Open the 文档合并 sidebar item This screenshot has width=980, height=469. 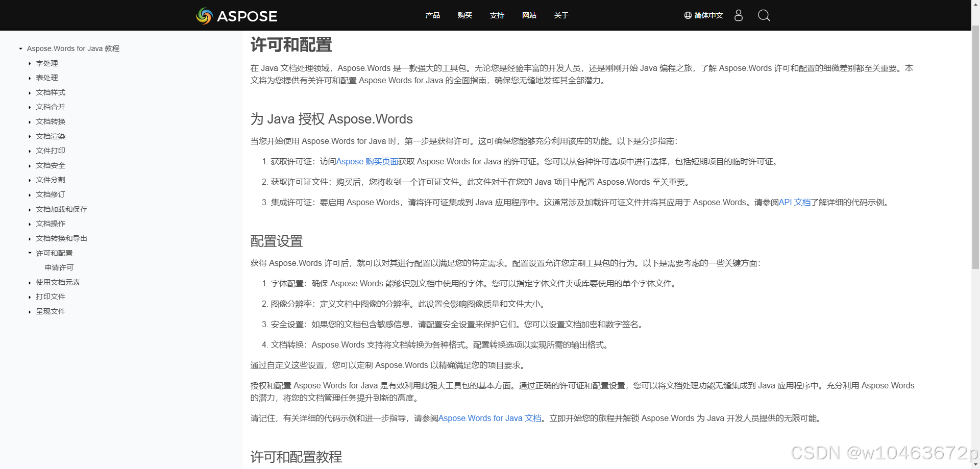click(51, 107)
